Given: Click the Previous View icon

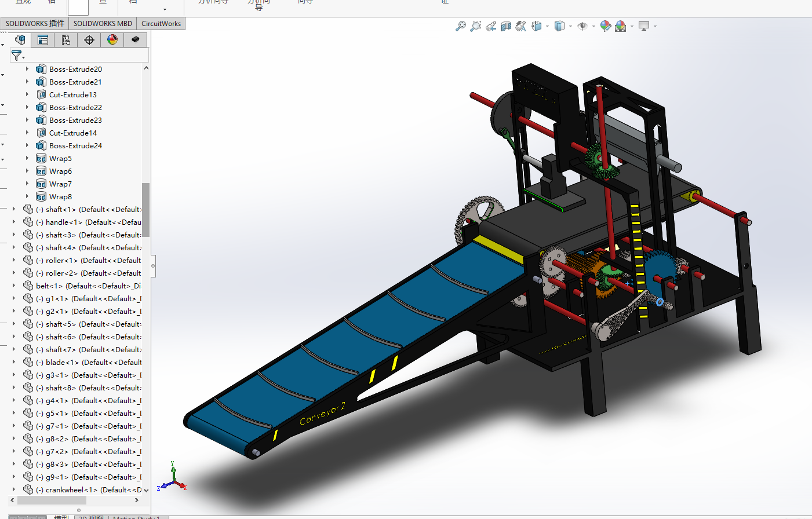Looking at the screenshot, I should click(x=491, y=26).
